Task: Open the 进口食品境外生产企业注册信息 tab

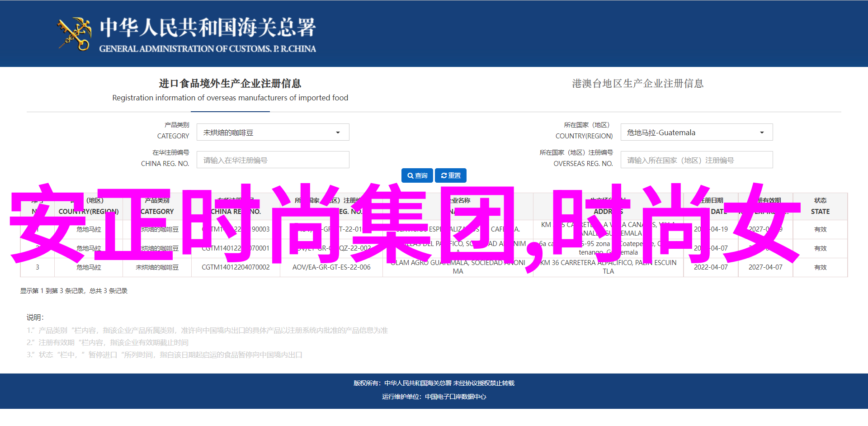Action: tap(230, 90)
